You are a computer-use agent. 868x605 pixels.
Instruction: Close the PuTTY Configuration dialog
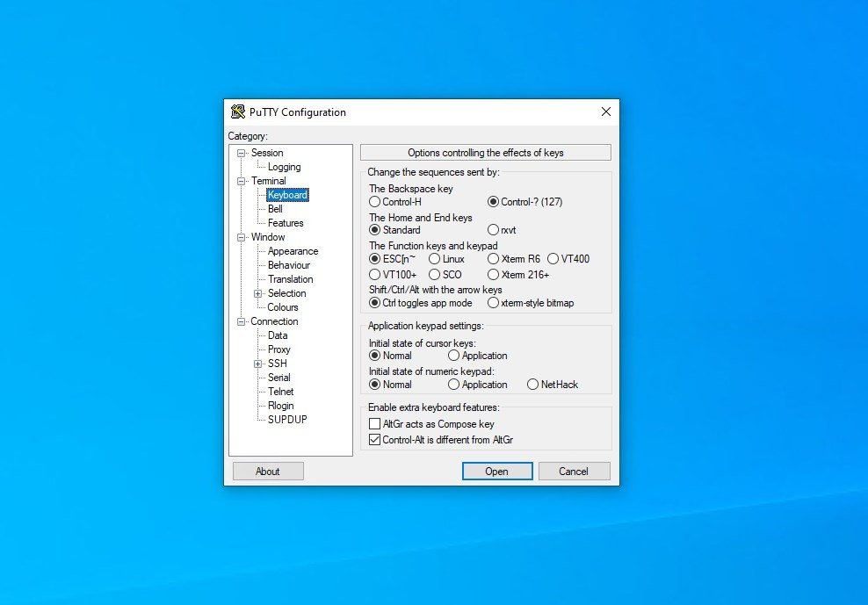[x=606, y=112]
